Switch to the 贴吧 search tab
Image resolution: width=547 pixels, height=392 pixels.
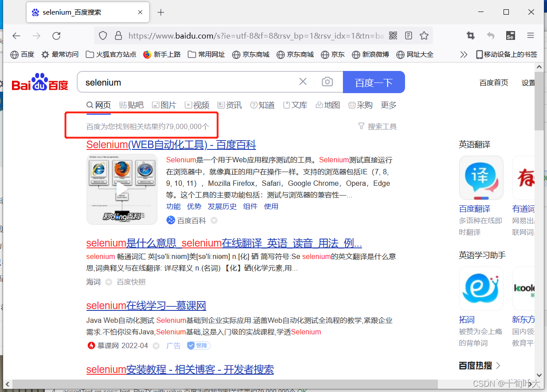(131, 105)
